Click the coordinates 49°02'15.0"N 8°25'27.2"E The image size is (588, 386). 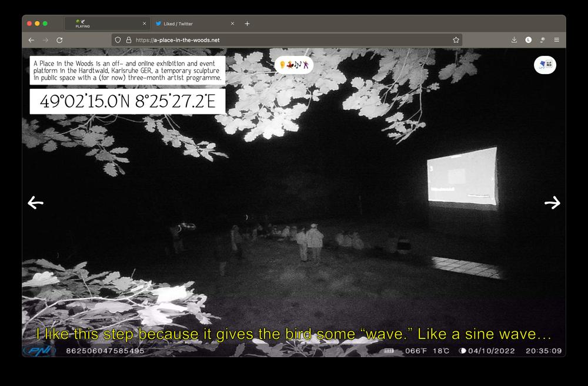pos(128,101)
